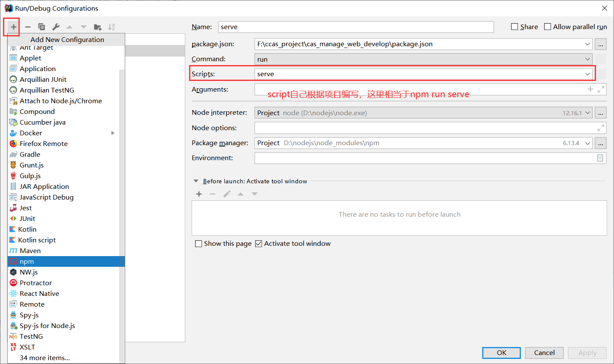Open Package manager ellipsis browse button
Viewport: 614px width, 364px height.
click(x=601, y=143)
